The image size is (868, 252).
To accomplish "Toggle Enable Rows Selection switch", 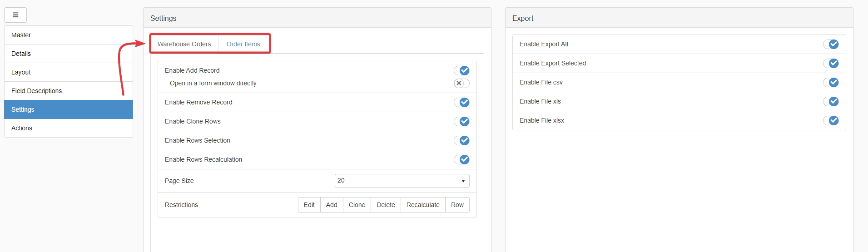I will [x=461, y=140].
